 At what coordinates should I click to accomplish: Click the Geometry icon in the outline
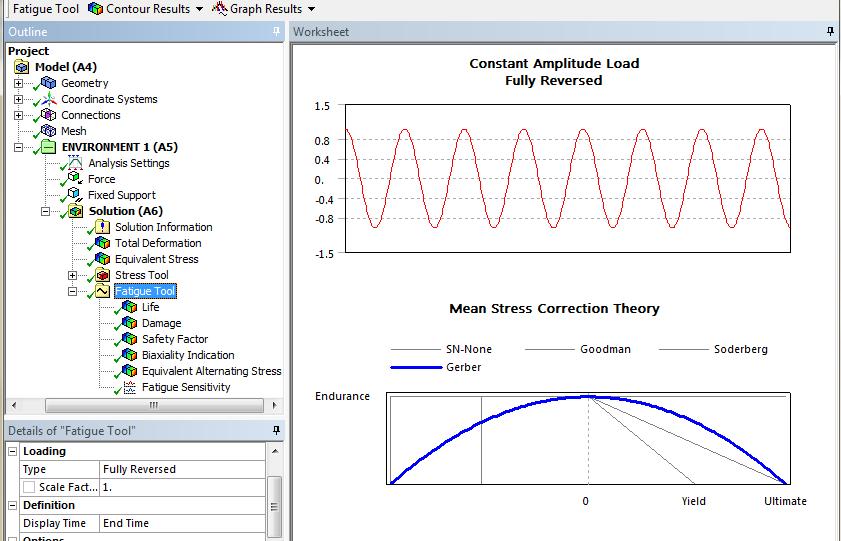pos(48,83)
